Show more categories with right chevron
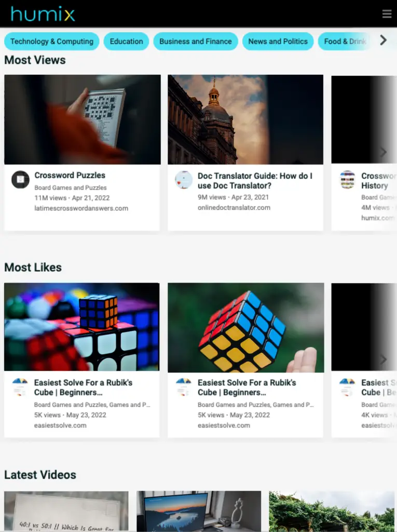The image size is (397, 532). point(384,41)
